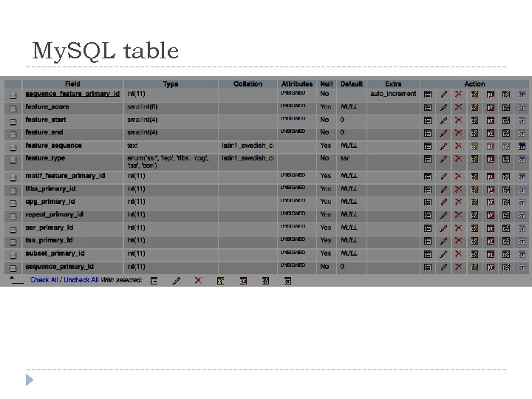This screenshot has height=399, width=532.
Task: Click With selected primary key icon
Action: pyautogui.click(x=220, y=281)
